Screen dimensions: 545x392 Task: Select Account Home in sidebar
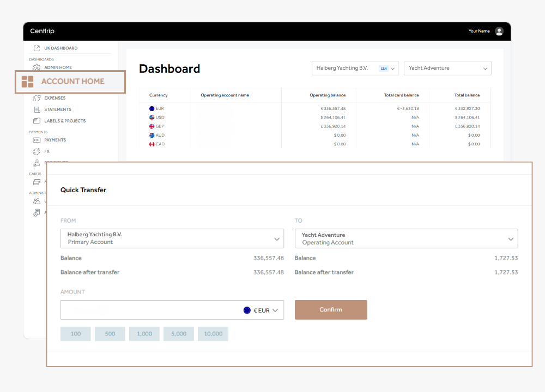pos(70,82)
